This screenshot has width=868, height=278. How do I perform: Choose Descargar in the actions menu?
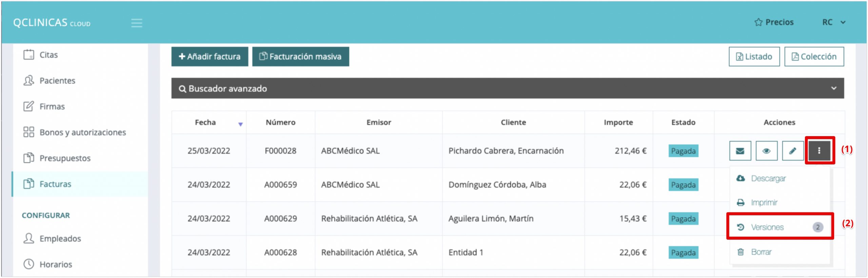coord(768,179)
